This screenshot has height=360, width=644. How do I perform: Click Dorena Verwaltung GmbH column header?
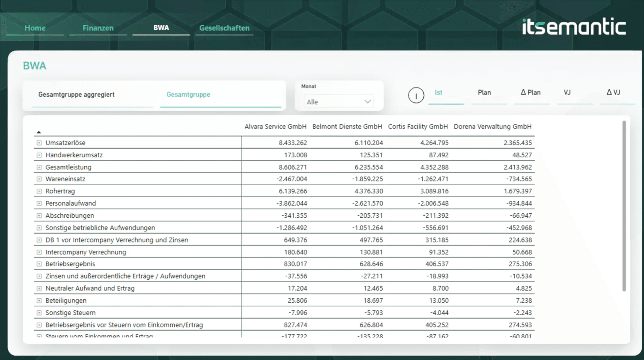493,127
